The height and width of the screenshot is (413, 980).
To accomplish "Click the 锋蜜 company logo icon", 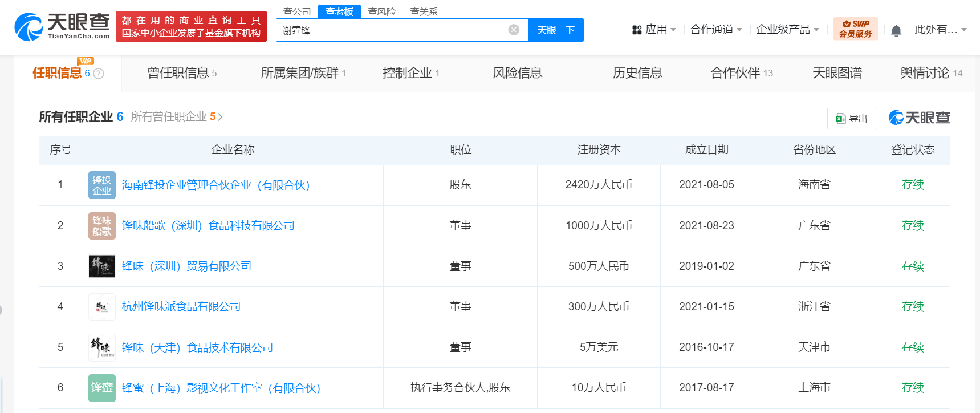I will click(102, 388).
